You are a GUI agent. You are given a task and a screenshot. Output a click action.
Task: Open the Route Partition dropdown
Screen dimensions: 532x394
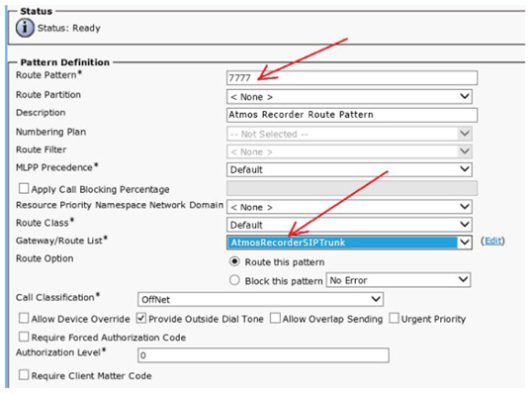tap(349, 97)
